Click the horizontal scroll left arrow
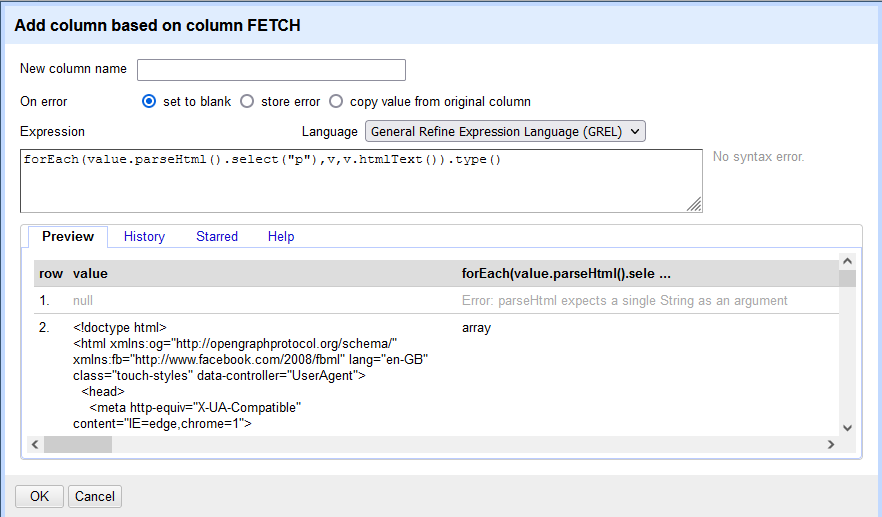Screen dimensions: 882x517 click(35, 444)
